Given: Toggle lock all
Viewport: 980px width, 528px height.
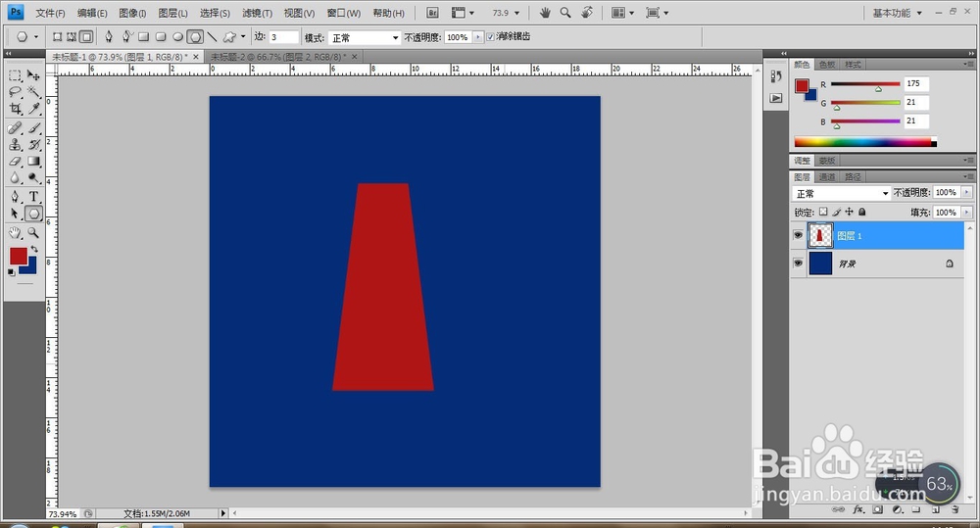Looking at the screenshot, I should 862,212.
